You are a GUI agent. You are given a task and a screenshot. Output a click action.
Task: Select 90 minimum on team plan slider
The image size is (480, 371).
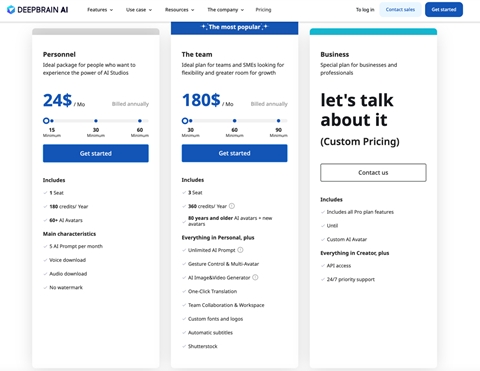[x=278, y=121]
